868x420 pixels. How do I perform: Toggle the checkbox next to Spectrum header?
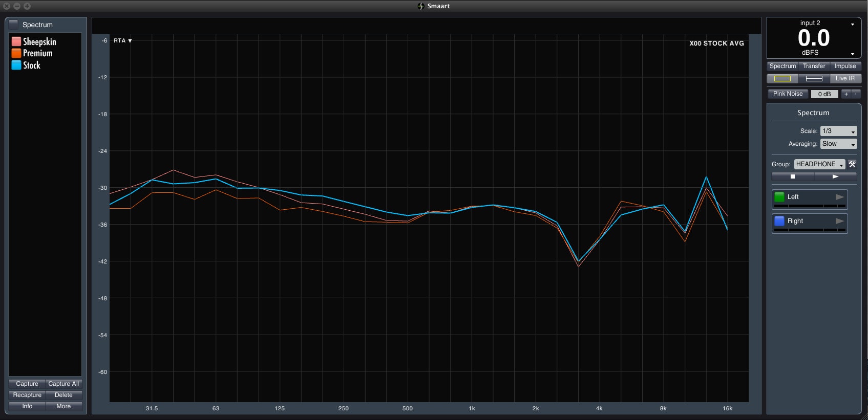click(x=14, y=25)
